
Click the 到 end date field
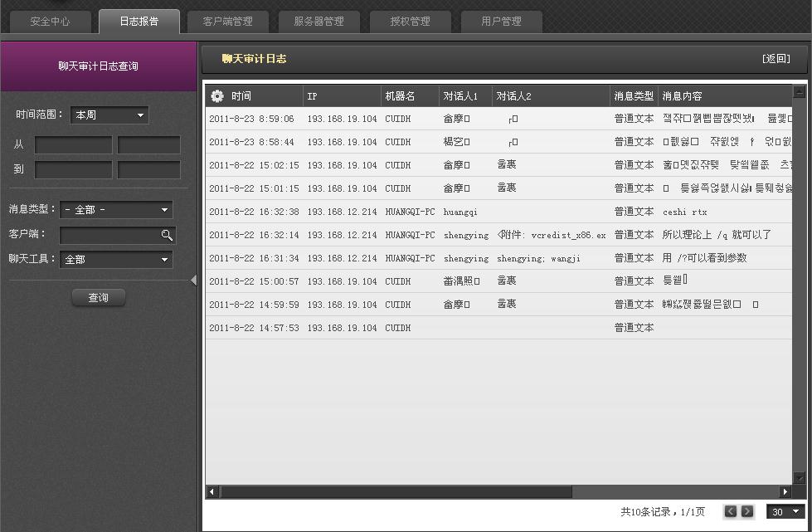[x=74, y=170]
